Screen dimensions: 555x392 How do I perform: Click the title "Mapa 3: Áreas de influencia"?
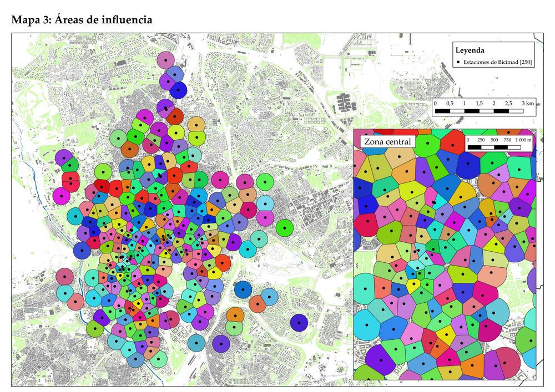point(82,19)
